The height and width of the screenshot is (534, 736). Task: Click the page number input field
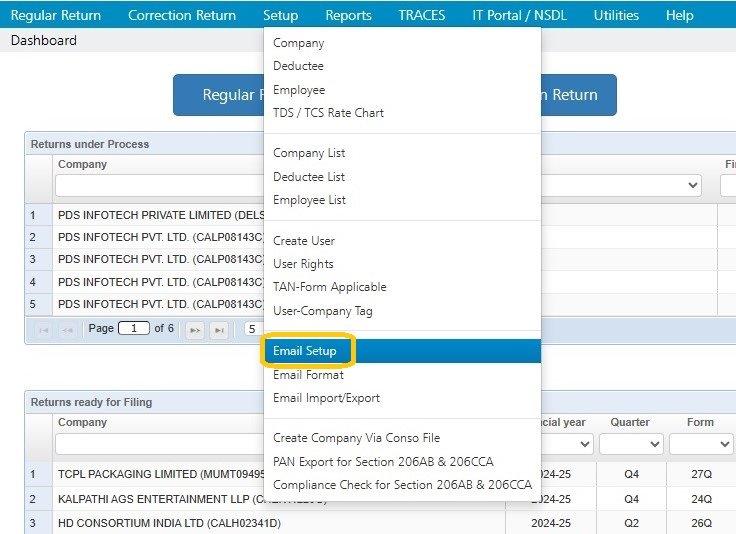point(133,329)
